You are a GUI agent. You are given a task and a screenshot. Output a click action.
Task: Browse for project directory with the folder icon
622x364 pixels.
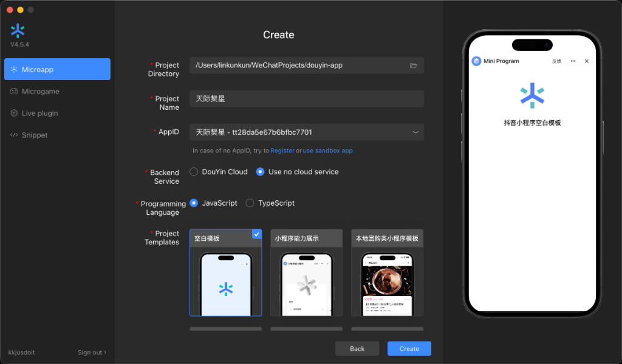(413, 66)
